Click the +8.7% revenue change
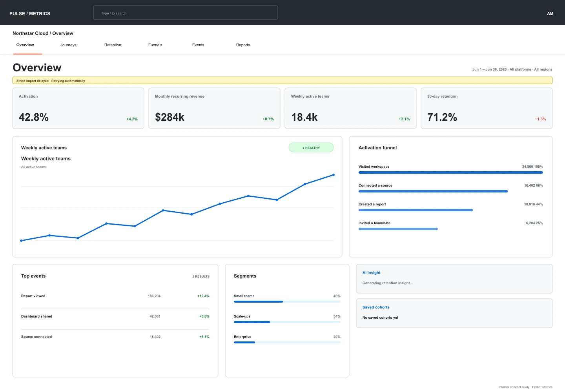565x392 pixels. 268,119
